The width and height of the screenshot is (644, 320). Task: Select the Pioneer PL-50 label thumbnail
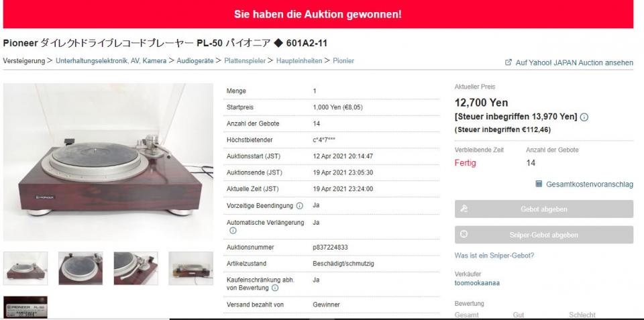25,307
